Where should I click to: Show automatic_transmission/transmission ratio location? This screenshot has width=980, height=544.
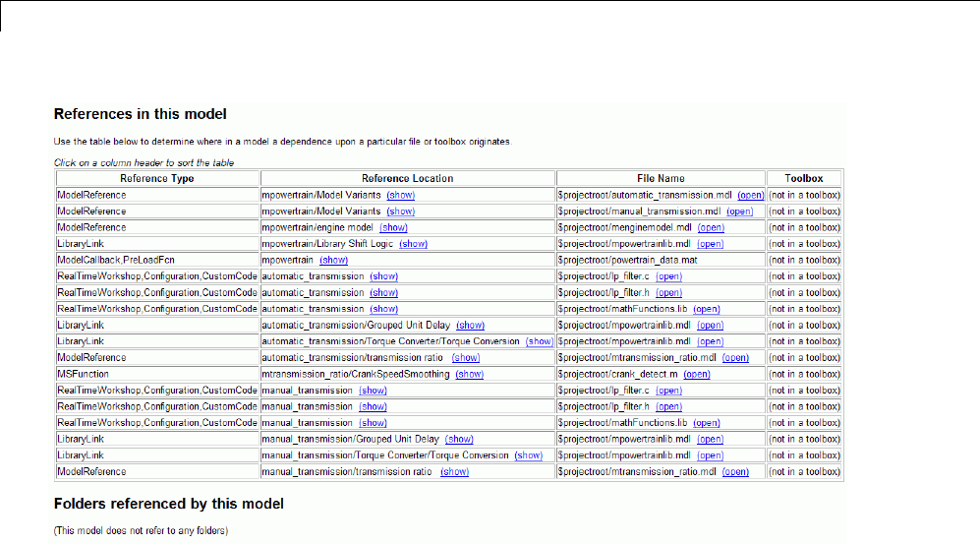tap(465, 357)
